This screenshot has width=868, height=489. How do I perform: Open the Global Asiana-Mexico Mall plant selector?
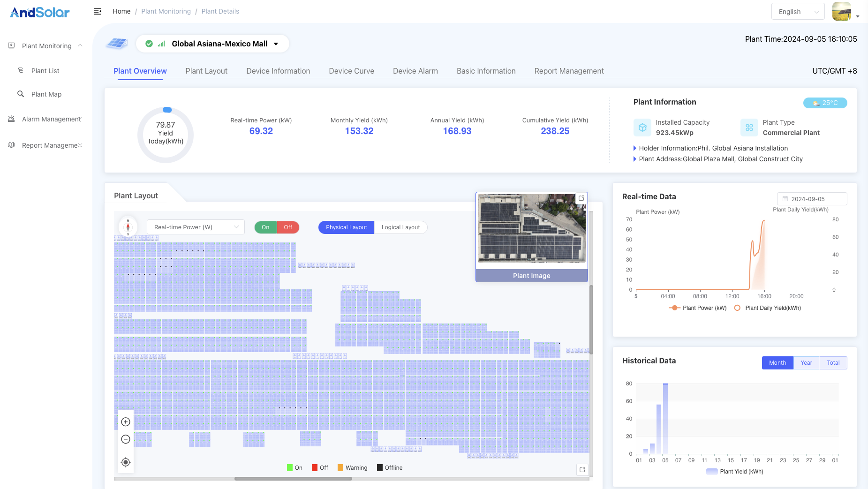[x=212, y=44]
